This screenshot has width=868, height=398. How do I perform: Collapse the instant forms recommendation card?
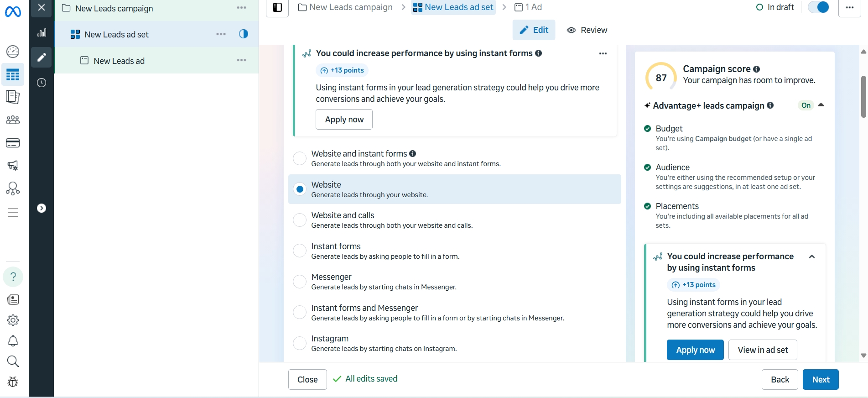point(812,257)
